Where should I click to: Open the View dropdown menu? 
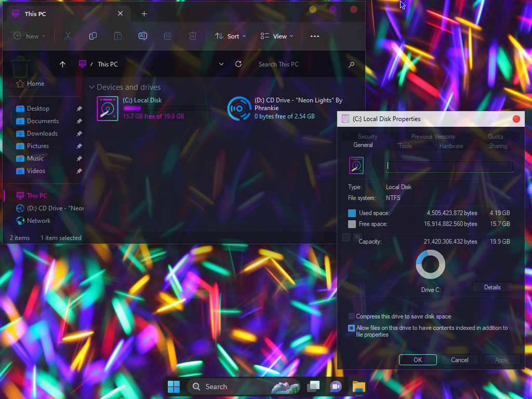pos(276,36)
